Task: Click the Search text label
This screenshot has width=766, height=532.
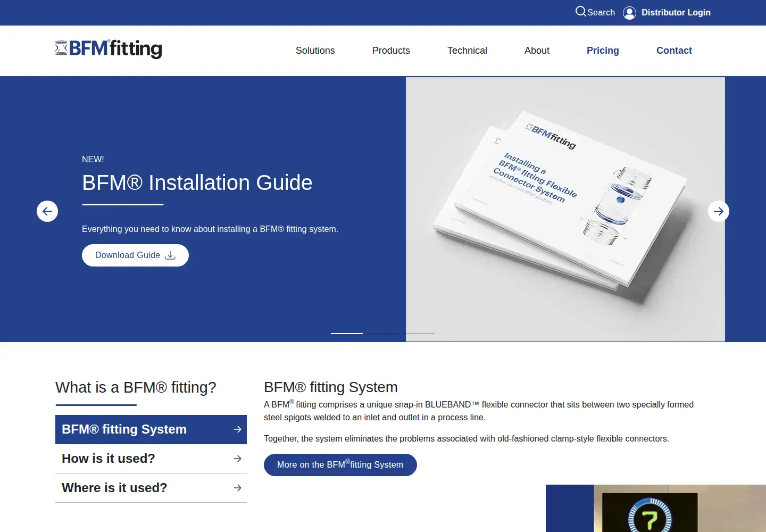Action: pos(601,12)
